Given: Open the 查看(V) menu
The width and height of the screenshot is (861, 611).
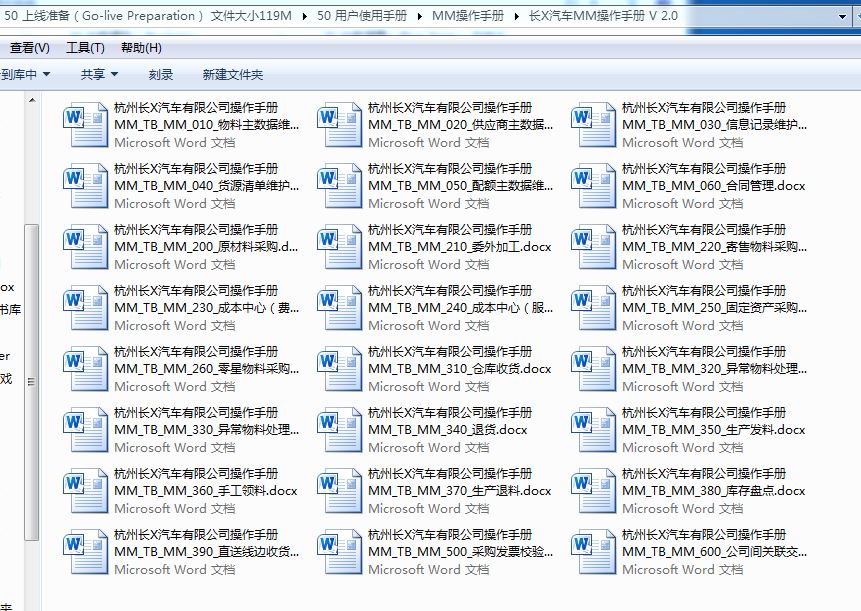Looking at the screenshot, I should click(x=30, y=48).
